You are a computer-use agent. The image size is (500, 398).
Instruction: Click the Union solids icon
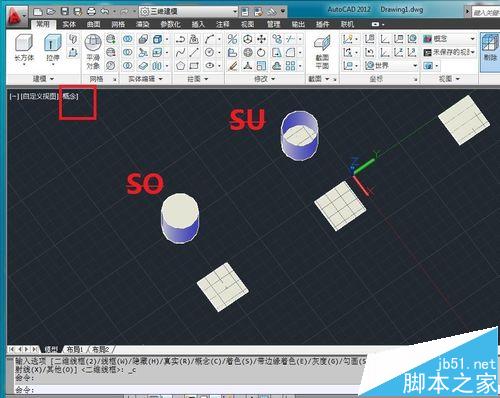tap(128, 39)
